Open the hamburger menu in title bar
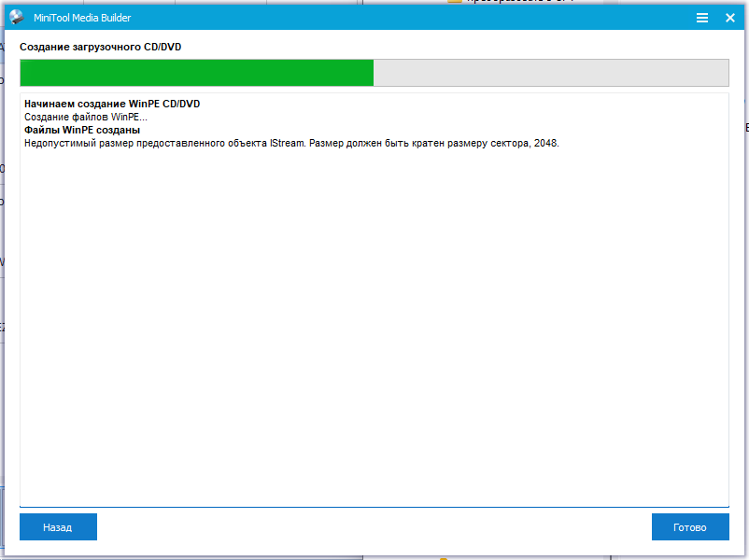The height and width of the screenshot is (560, 749). coord(701,18)
